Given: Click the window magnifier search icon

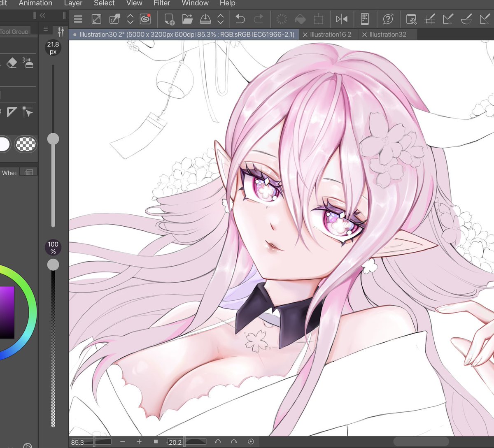Looking at the screenshot, I should 411,19.
